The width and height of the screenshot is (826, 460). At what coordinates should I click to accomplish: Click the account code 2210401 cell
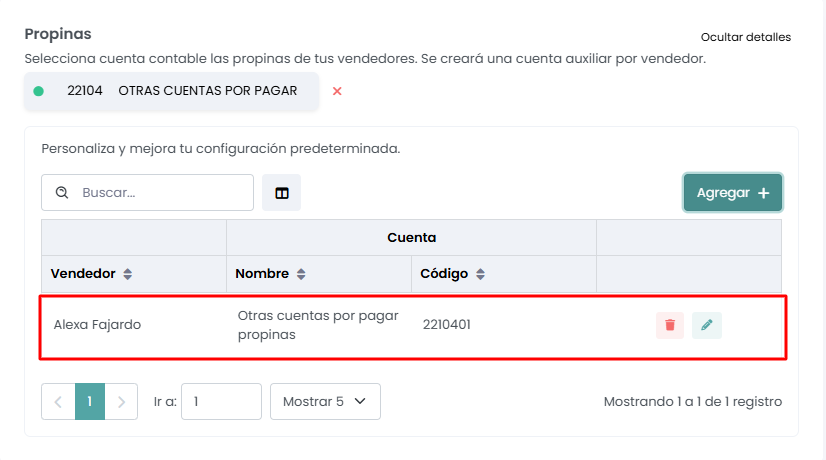click(x=447, y=325)
